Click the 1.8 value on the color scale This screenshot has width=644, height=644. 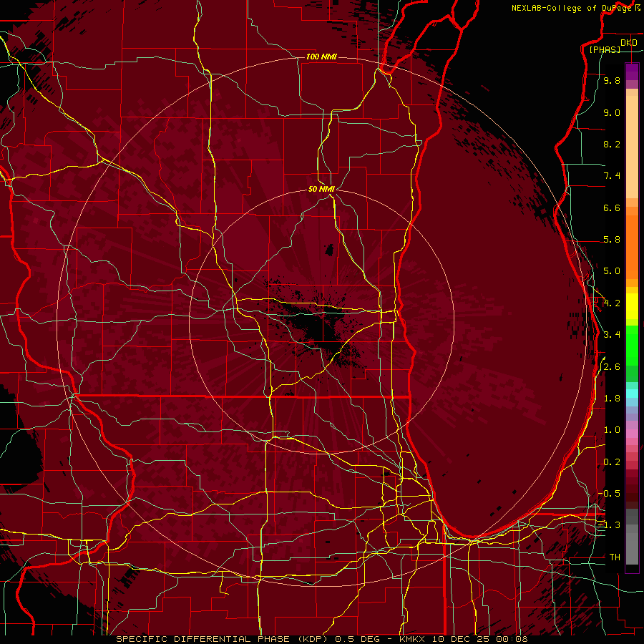tap(612, 399)
